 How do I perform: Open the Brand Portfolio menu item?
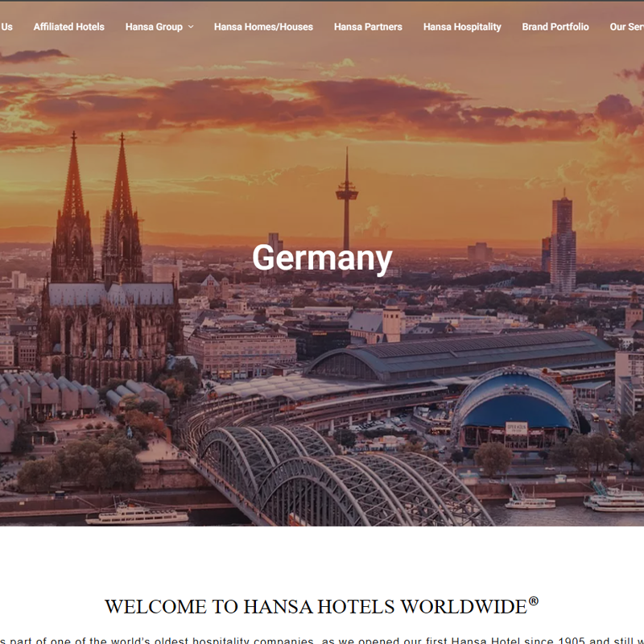pyautogui.click(x=555, y=27)
